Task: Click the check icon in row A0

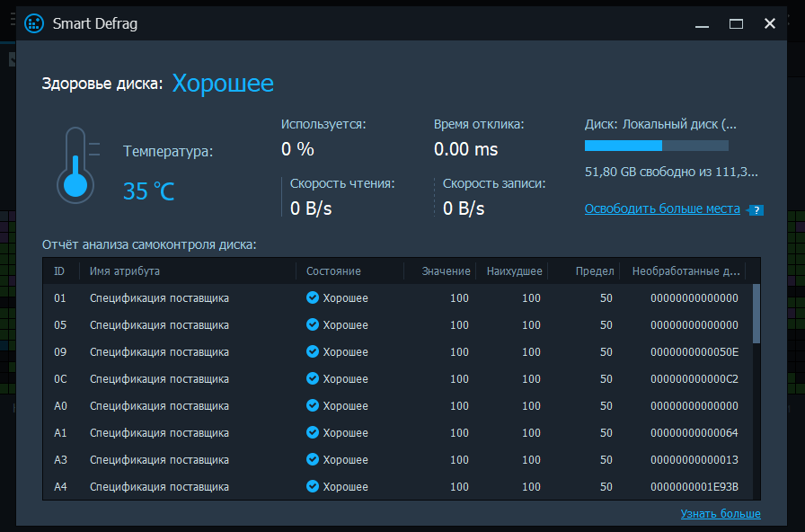Action: tap(312, 405)
